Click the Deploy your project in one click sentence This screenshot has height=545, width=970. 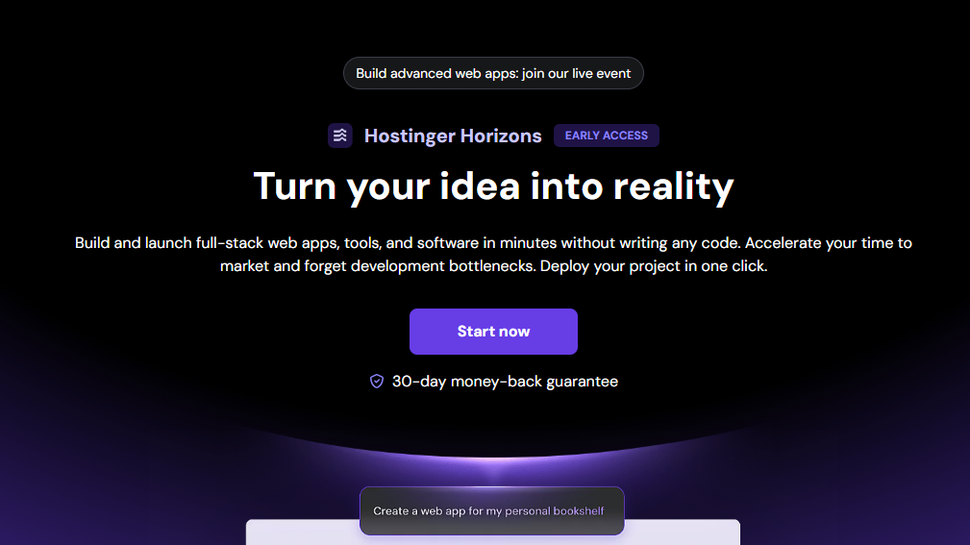click(653, 266)
